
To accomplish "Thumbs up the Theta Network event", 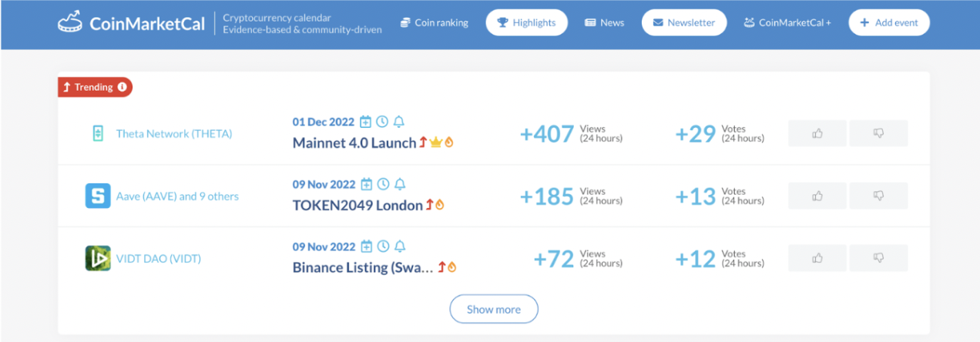I will tap(817, 133).
